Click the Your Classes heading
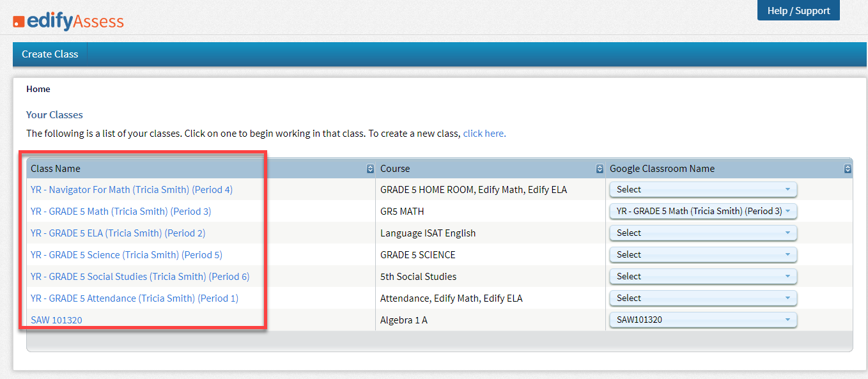 (x=54, y=114)
